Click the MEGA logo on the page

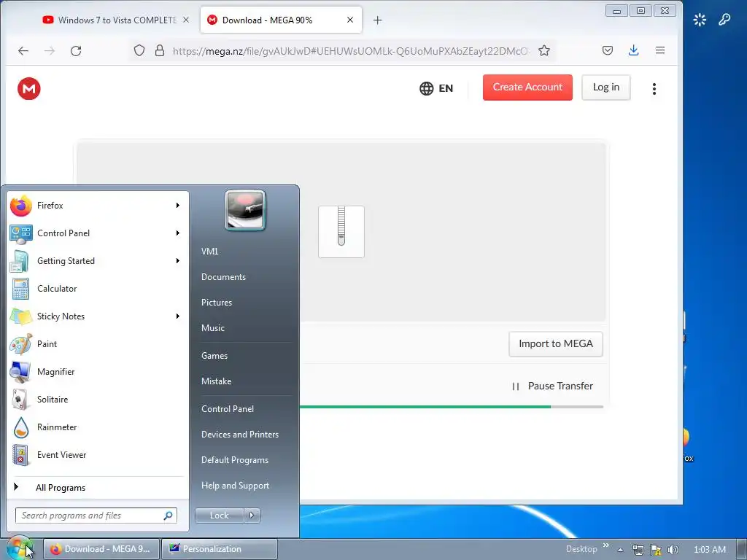coord(29,88)
